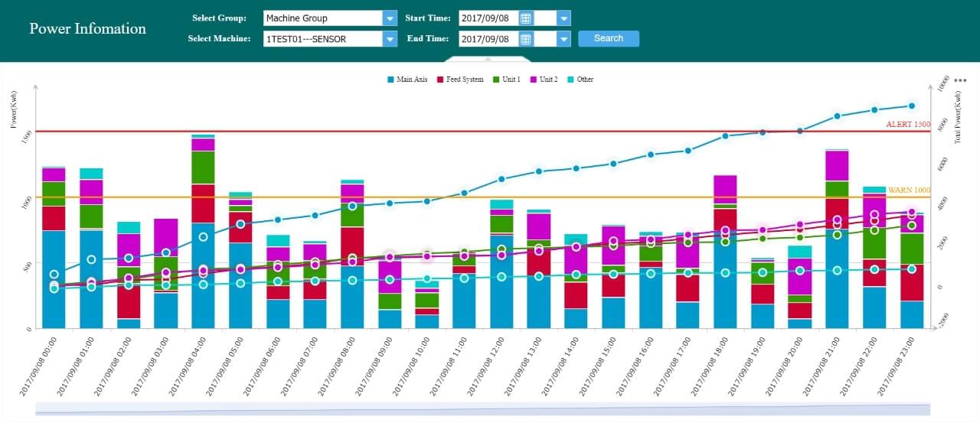The image size is (980, 423).
Task: Open the End Time calendar picker icon
Action: click(x=525, y=39)
